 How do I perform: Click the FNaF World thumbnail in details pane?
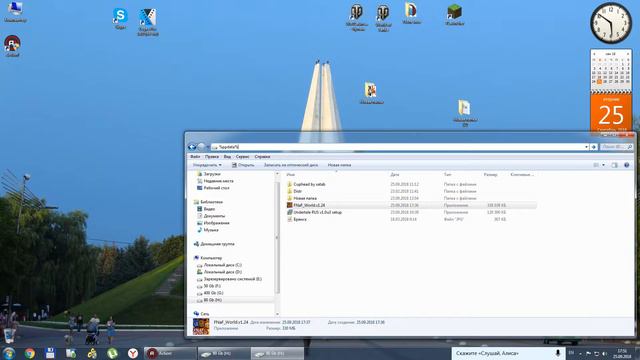[x=201, y=327]
